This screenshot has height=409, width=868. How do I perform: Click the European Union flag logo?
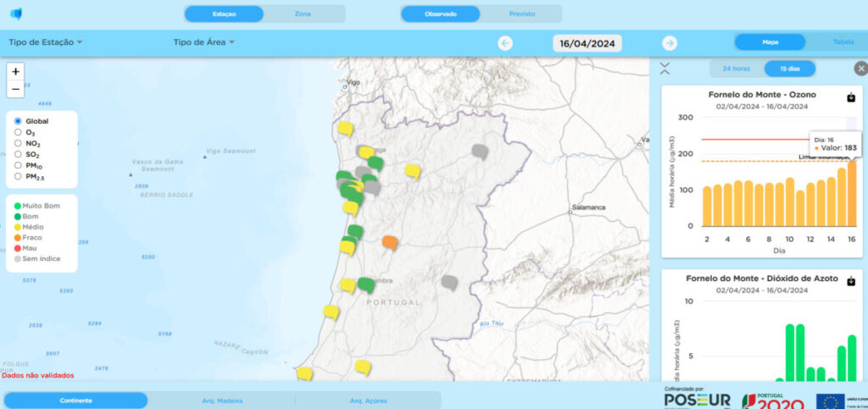pos(831,401)
